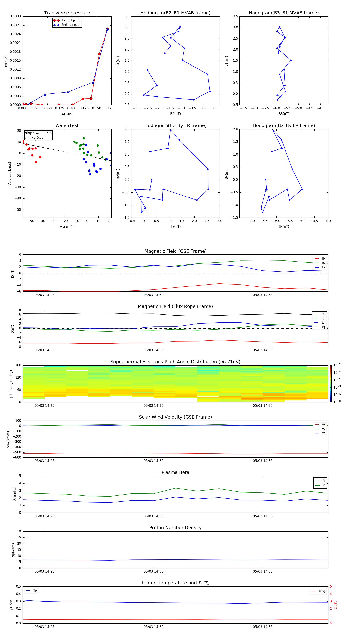
Task: Click the 'A(T·m)' x-axis label
Action: tap(67, 114)
